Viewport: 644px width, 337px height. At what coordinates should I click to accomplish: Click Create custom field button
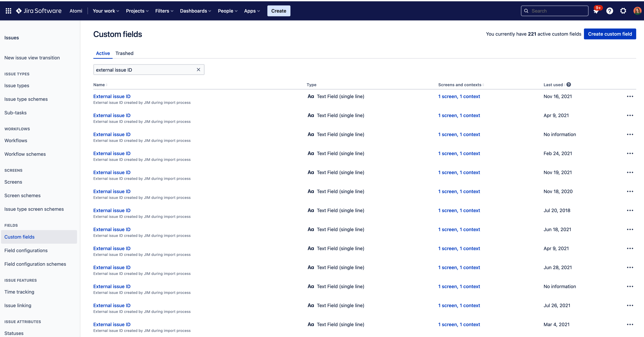click(610, 34)
